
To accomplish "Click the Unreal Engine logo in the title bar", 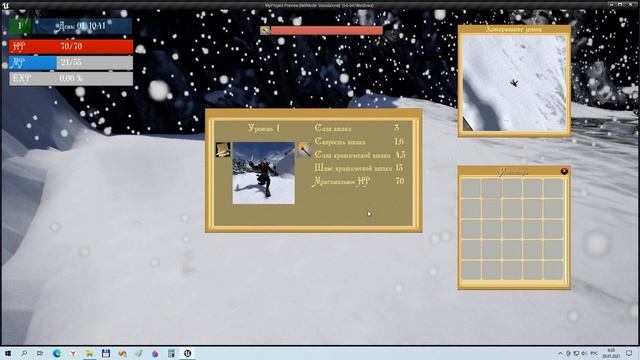I will click(5, 5).
